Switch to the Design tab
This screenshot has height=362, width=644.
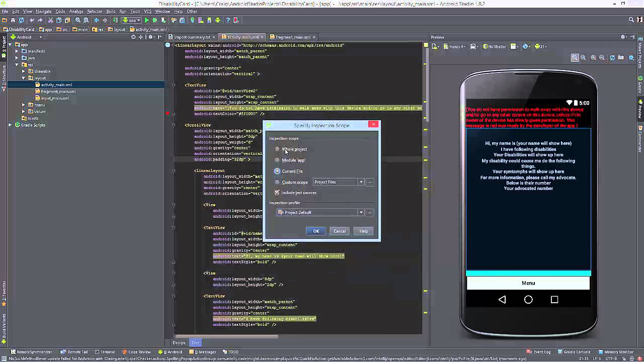(179, 343)
